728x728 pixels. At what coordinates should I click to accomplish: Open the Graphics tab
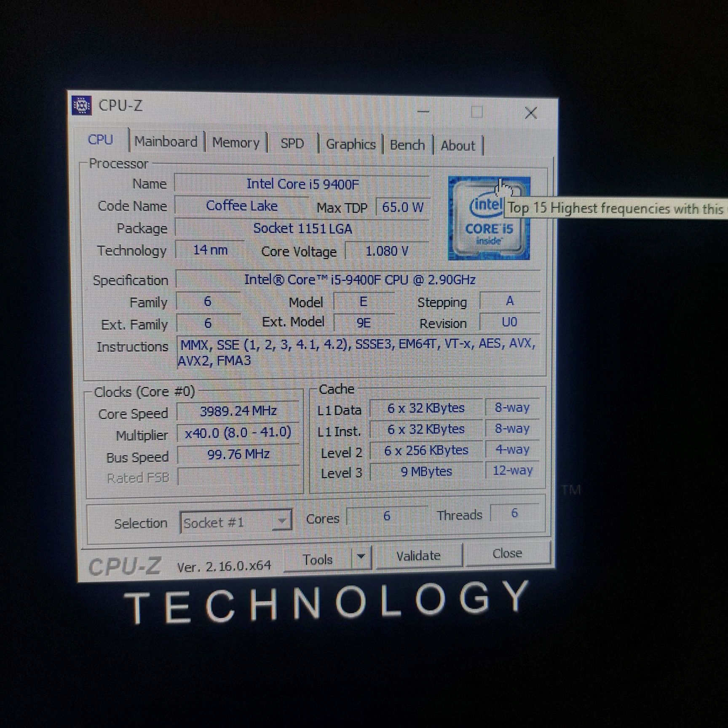(351, 145)
